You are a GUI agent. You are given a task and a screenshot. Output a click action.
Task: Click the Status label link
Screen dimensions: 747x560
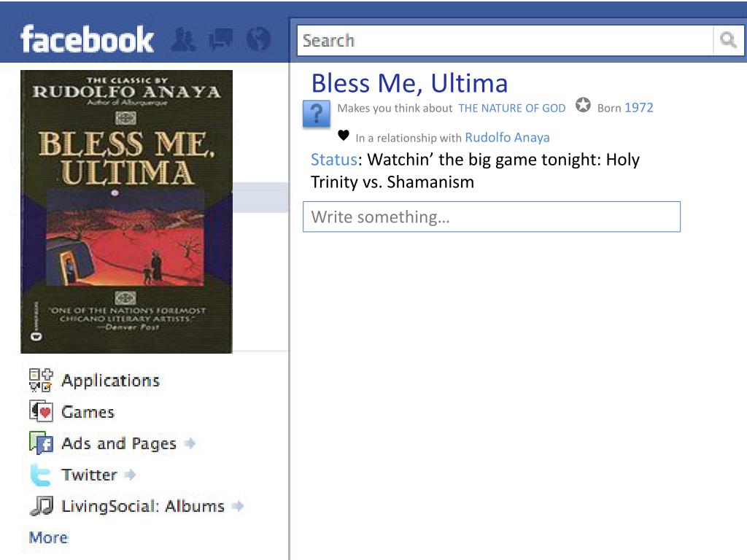pos(334,160)
